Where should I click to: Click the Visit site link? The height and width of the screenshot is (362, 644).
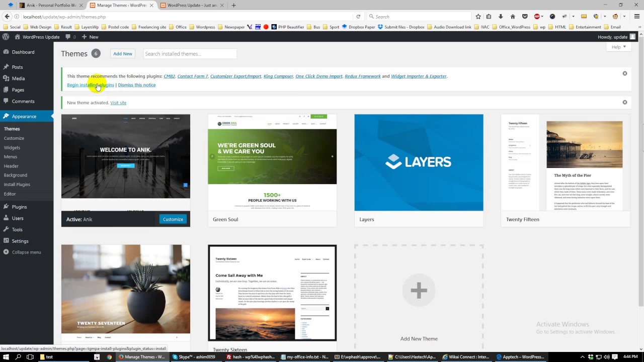(118, 103)
